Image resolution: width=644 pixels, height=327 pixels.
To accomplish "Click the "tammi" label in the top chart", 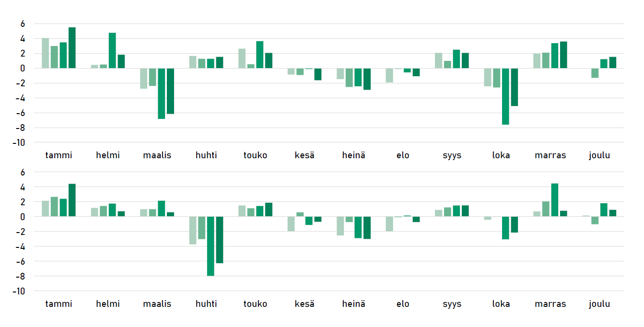I will (59, 155).
